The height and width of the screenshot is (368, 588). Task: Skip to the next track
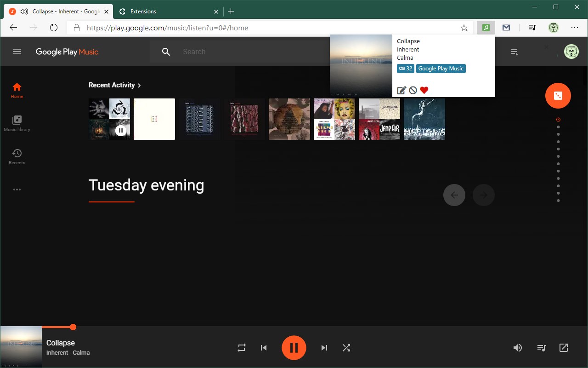click(324, 348)
